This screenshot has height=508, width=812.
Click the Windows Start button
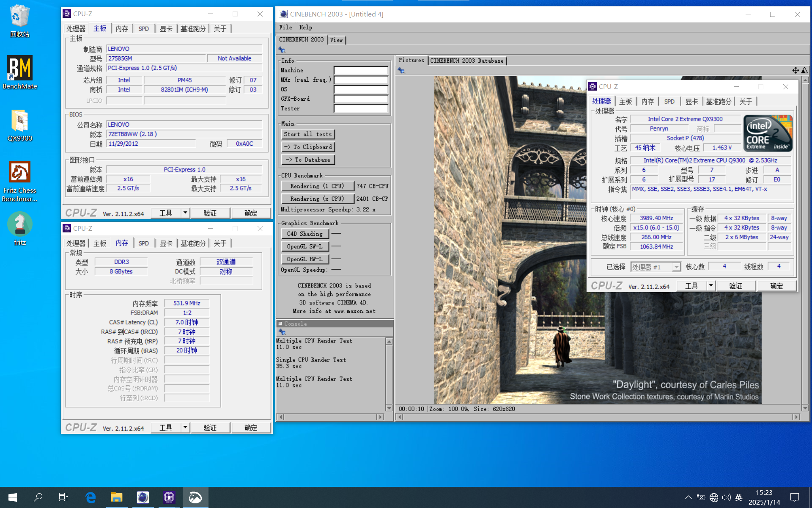tap(13, 497)
